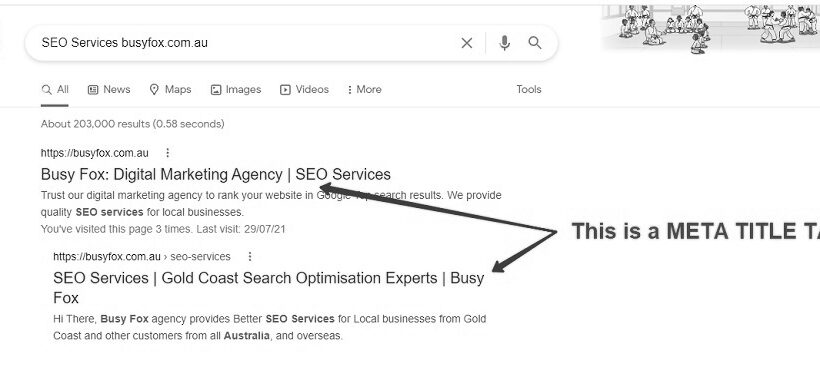Switch to the Maps tab
This screenshot has width=820, height=367.
170,89
